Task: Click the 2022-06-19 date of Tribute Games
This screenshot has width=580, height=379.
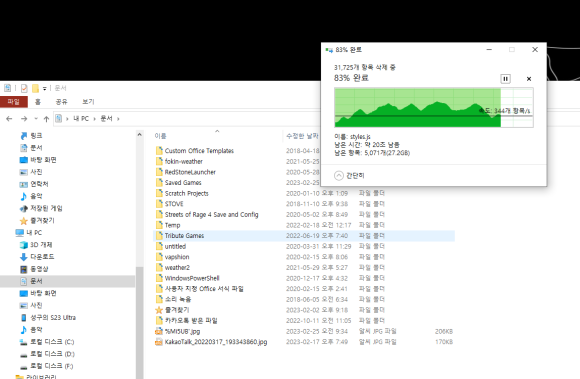Action: pos(317,236)
